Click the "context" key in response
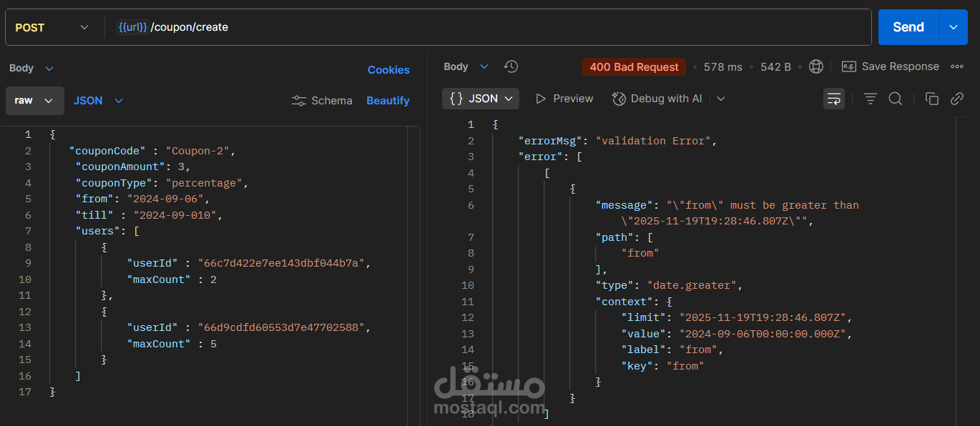The image size is (980, 426). [624, 302]
